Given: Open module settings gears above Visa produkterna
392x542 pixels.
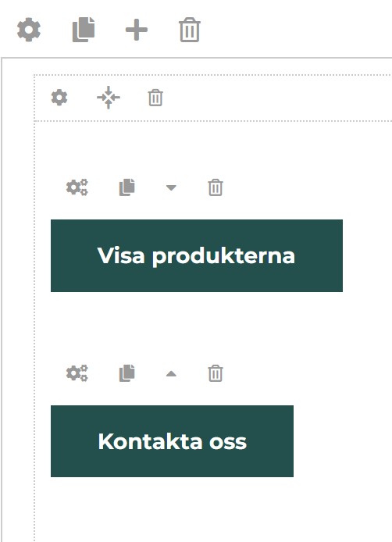Looking at the screenshot, I should pos(77,187).
